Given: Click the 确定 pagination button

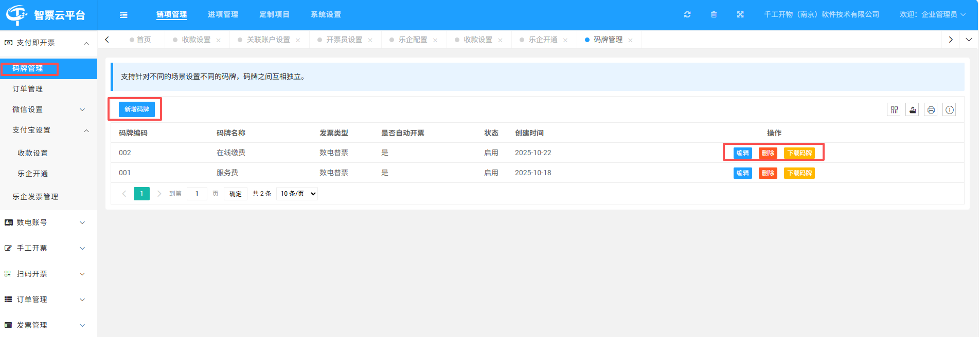Looking at the screenshot, I should pos(236,194).
